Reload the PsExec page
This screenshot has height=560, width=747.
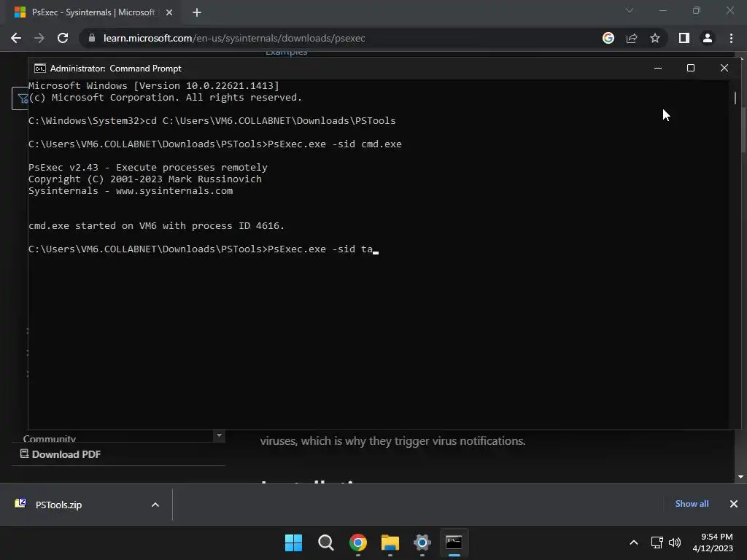pyautogui.click(x=63, y=38)
